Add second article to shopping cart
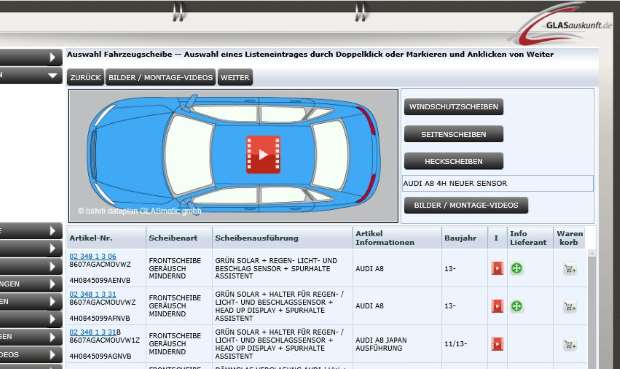 click(x=569, y=307)
